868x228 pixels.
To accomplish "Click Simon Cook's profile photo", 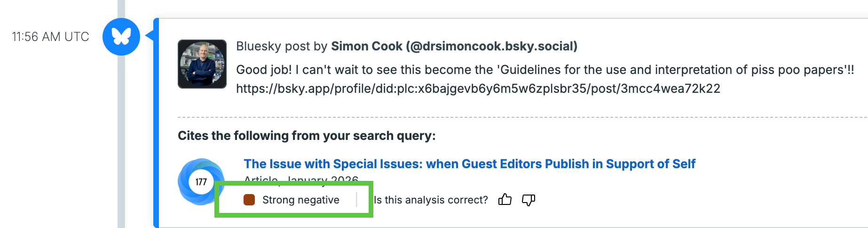I will click(x=202, y=64).
